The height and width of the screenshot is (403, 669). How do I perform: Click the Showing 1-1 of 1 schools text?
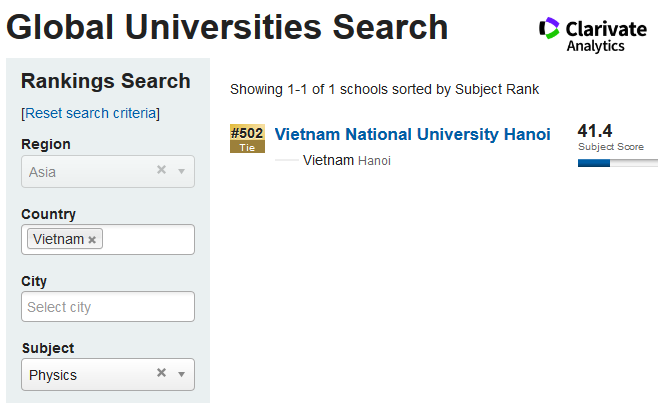pyautogui.click(x=384, y=89)
